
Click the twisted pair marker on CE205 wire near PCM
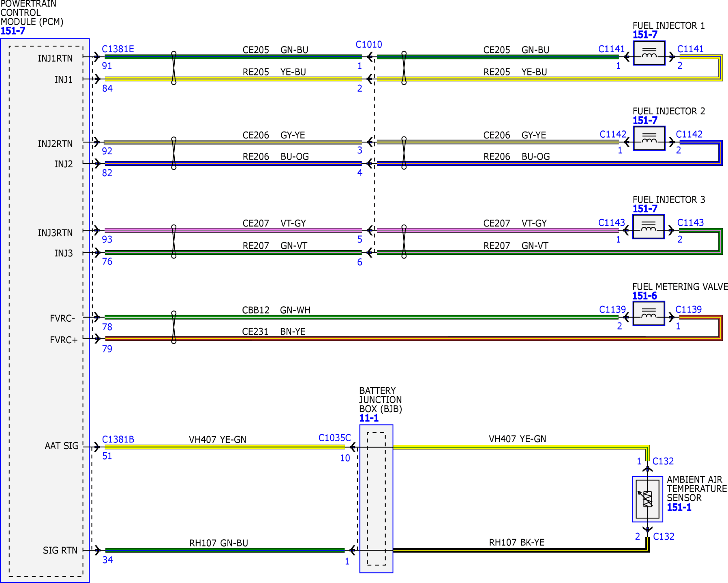point(174,68)
